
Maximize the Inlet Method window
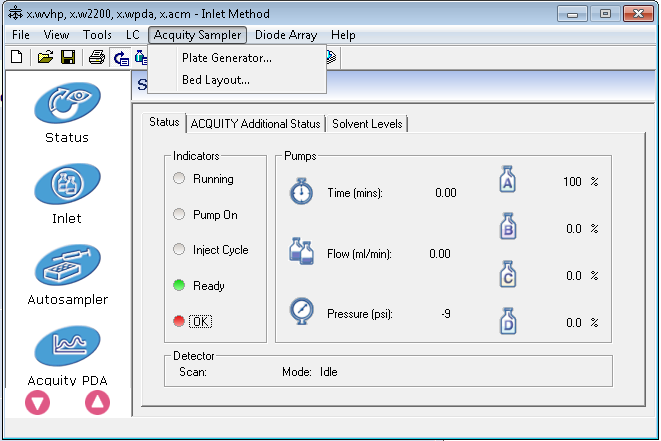605,14
